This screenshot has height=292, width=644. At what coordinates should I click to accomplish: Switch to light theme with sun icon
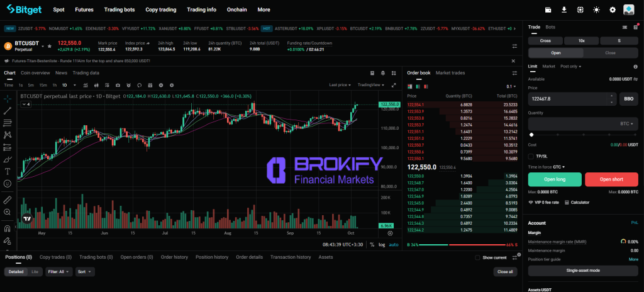(x=596, y=9)
